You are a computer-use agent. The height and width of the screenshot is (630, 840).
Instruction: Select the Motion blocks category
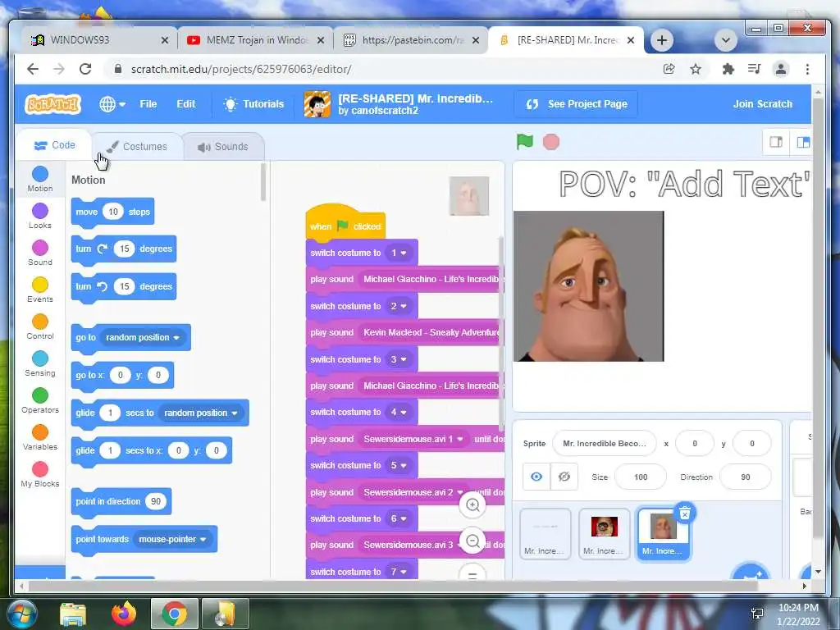(40, 179)
